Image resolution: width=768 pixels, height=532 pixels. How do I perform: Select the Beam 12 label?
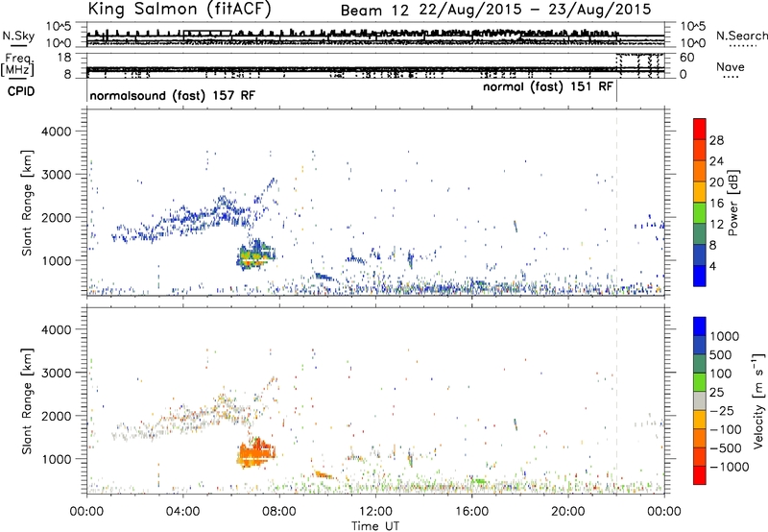click(x=374, y=11)
